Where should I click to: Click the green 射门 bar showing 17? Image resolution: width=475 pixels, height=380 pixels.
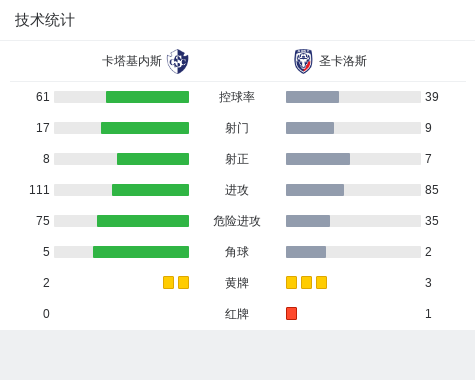pyautogui.click(x=145, y=128)
